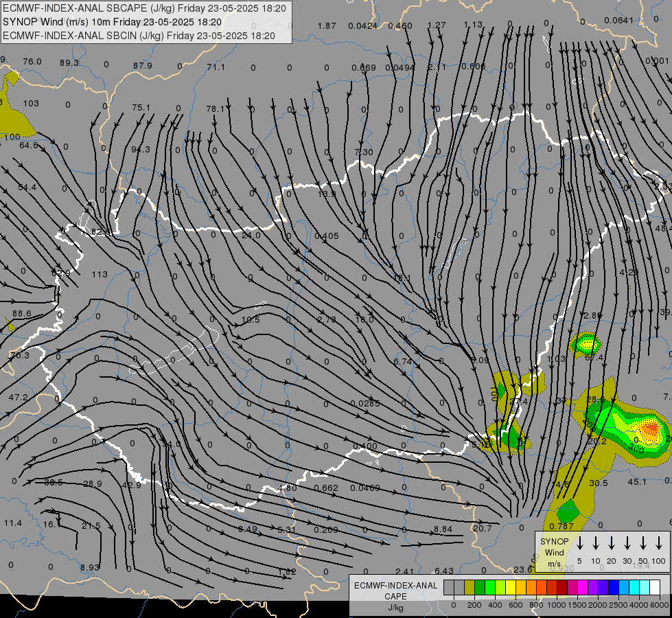Click the 200 label on CAPE scale
The width and height of the screenshot is (672, 618).
click(x=474, y=605)
